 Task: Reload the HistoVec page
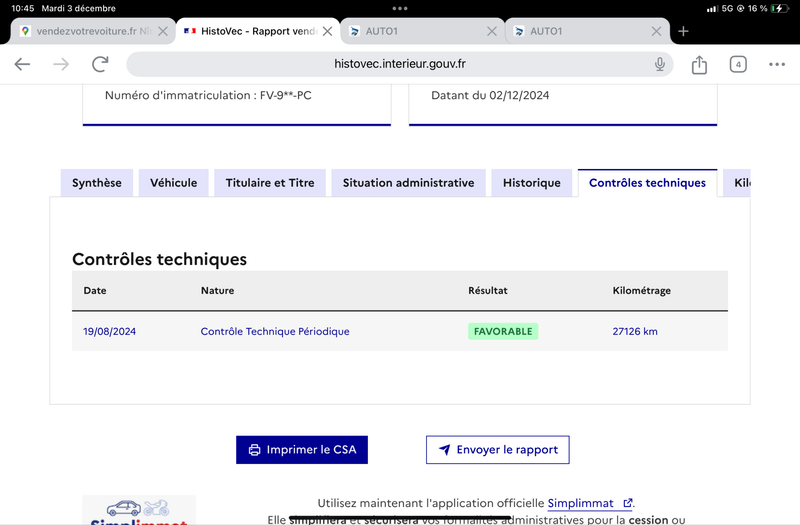[100, 64]
